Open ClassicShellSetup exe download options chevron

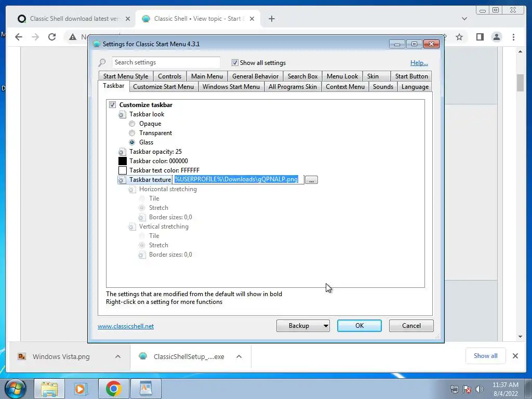coord(239,356)
